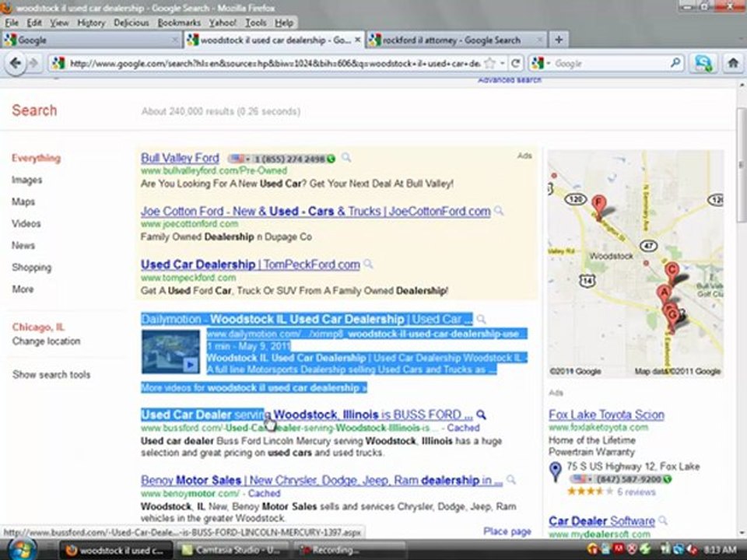Click the forward navigation arrow
The image size is (747, 560).
[x=33, y=63]
